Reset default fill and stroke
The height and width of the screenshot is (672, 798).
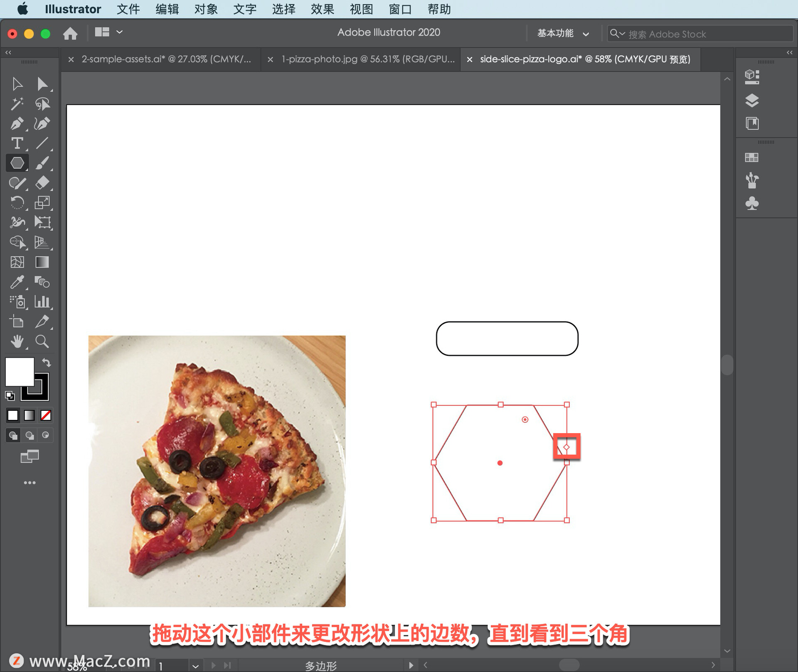[x=10, y=395]
